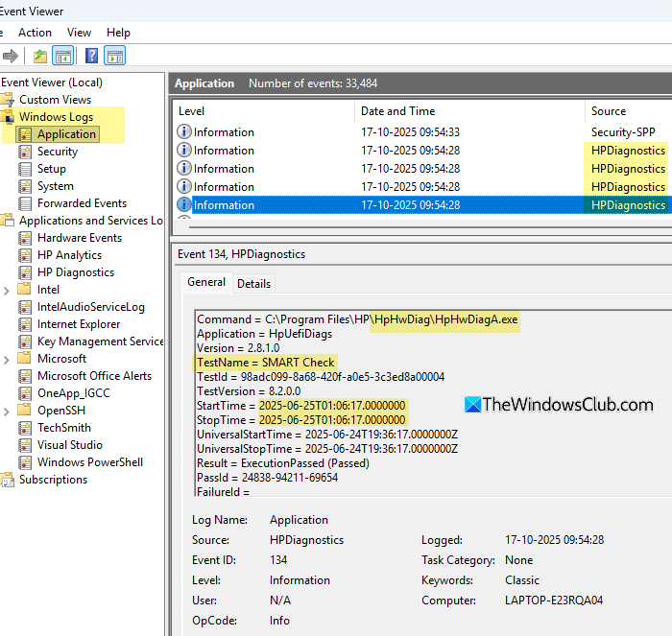Image resolution: width=672 pixels, height=636 pixels.
Task: Click the Custom Views folder icon
Action: (x=8, y=100)
